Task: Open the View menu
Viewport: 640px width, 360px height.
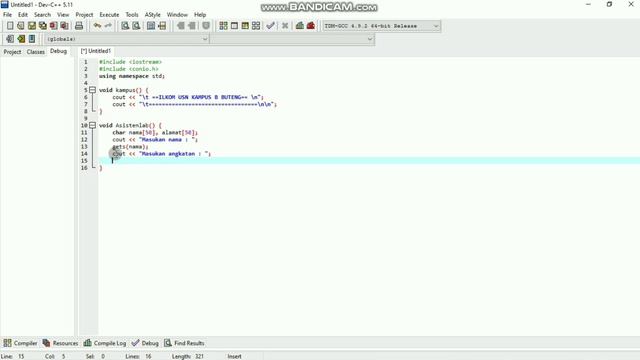Action: (63, 15)
